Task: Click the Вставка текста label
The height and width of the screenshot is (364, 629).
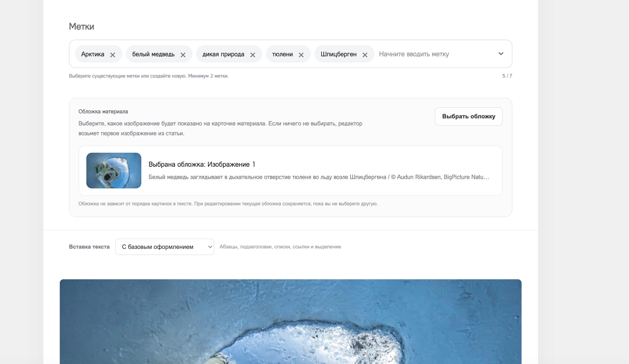Action: click(x=89, y=247)
